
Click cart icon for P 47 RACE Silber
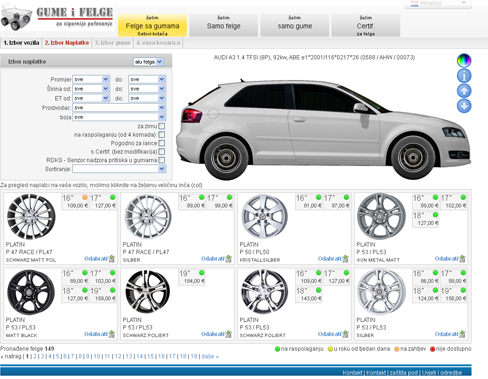228,259
